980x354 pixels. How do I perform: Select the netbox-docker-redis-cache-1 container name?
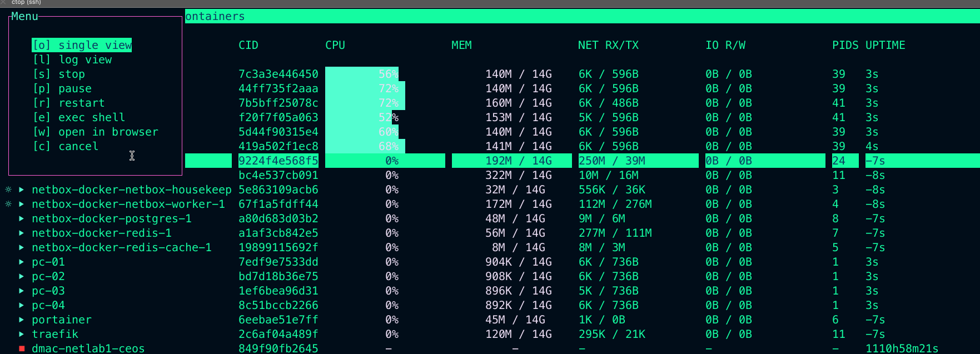(122, 247)
